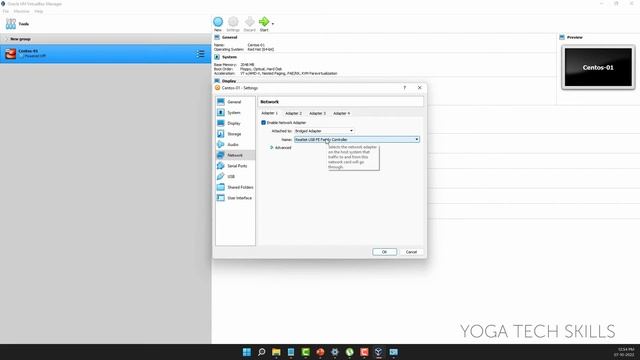
Task: Confirm settings with the OK button
Action: [x=384, y=252]
